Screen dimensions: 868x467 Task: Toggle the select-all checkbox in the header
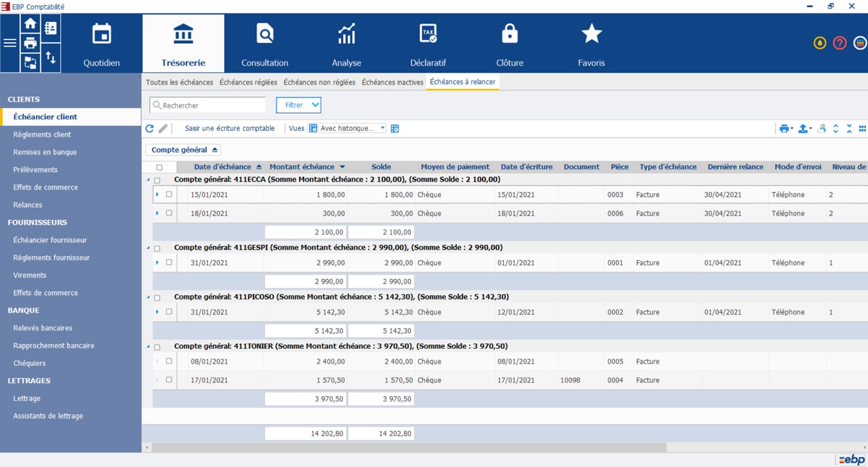coord(159,167)
